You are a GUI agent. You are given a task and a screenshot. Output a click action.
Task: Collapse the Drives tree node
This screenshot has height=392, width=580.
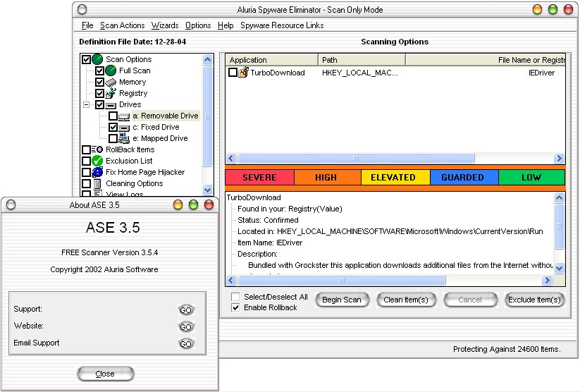pyautogui.click(x=87, y=105)
